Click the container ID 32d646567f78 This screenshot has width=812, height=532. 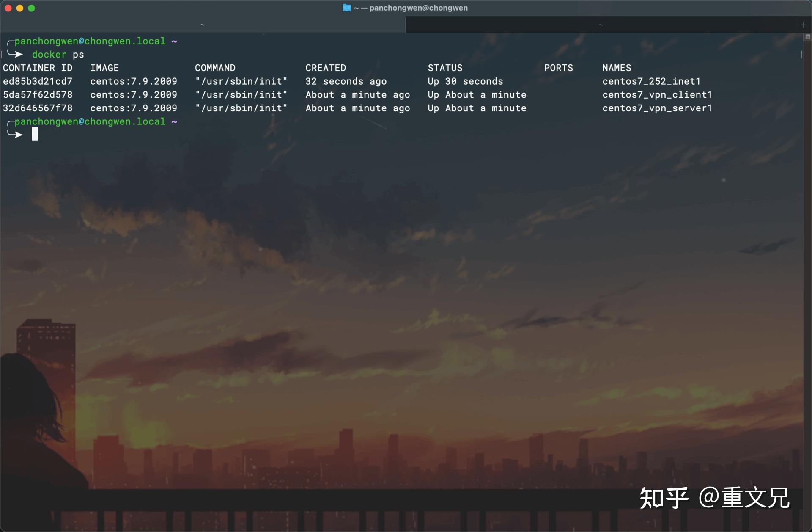tap(38, 108)
